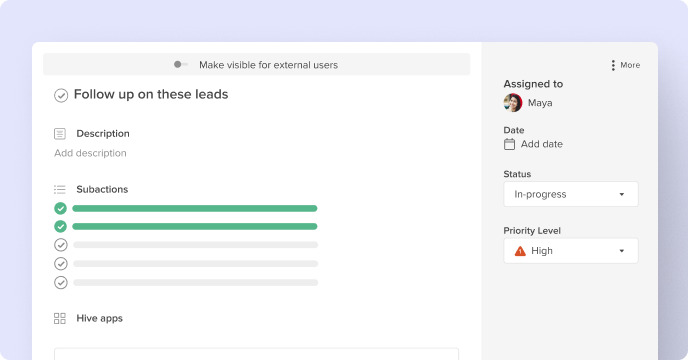Click the High priority warning icon
This screenshot has height=360, width=688.
(520, 251)
